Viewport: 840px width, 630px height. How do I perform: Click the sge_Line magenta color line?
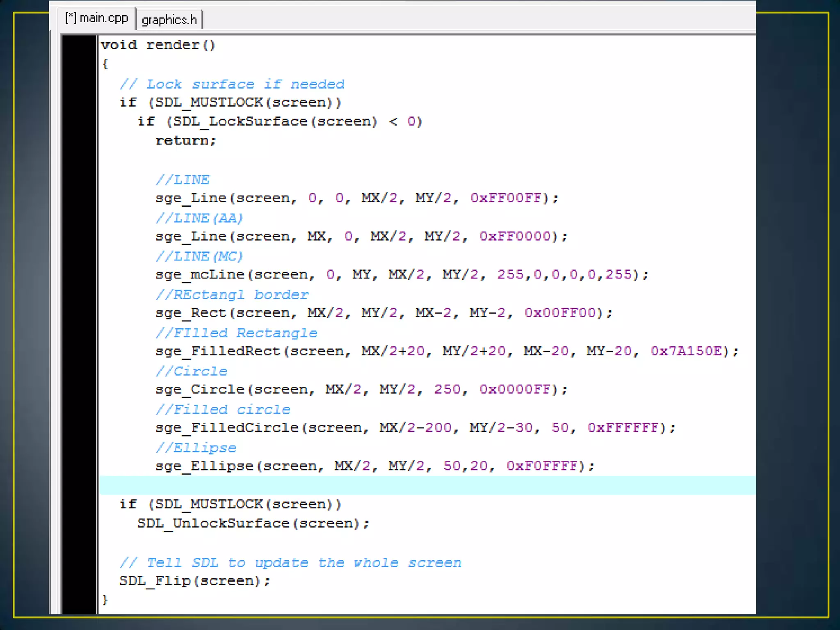tap(356, 198)
